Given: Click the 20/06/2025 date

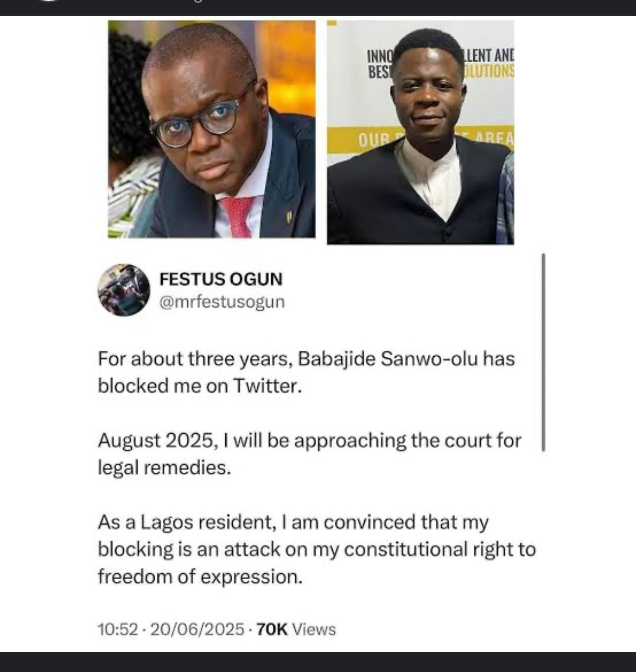Looking at the screenshot, I should click(x=197, y=629).
